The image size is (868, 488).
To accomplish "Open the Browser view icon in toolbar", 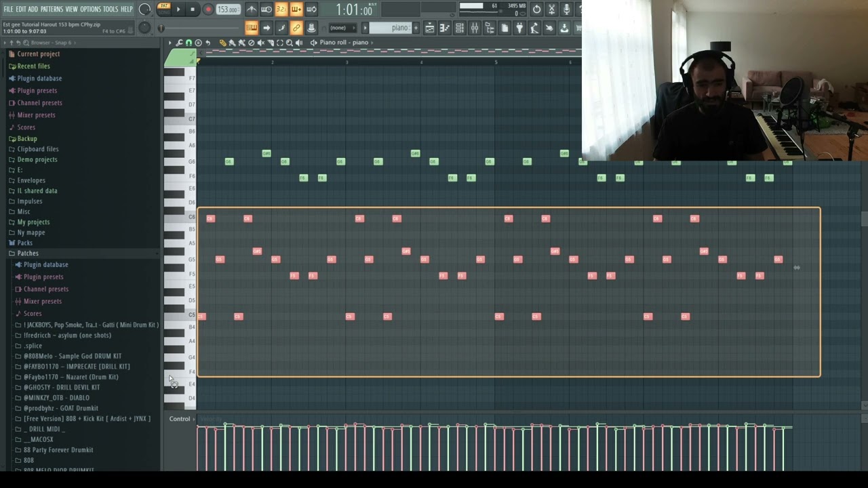I will click(490, 28).
